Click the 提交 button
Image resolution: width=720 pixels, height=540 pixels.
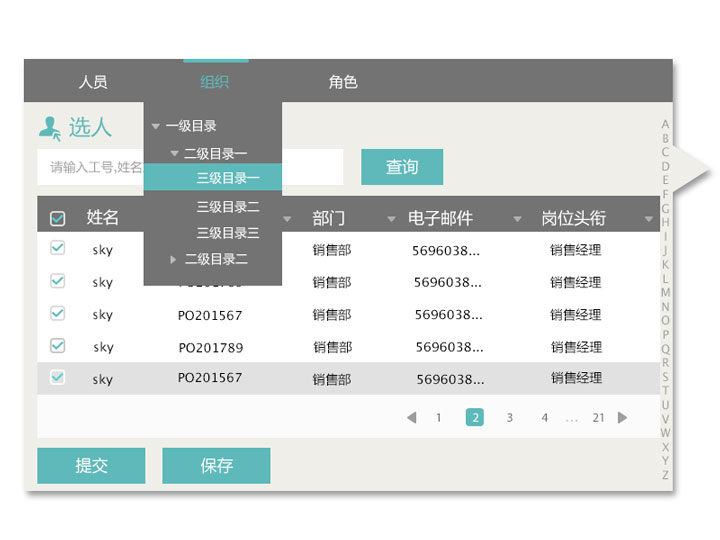click(x=91, y=466)
